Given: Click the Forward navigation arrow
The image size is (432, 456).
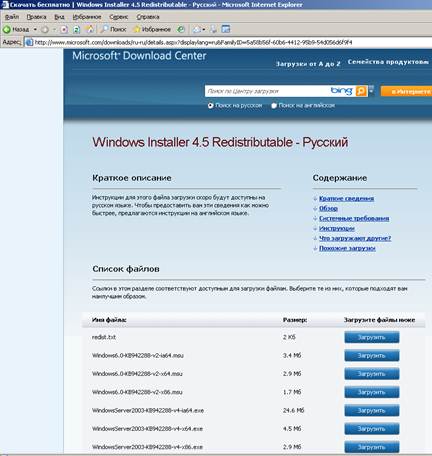Looking at the screenshot, I should click(45, 30).
